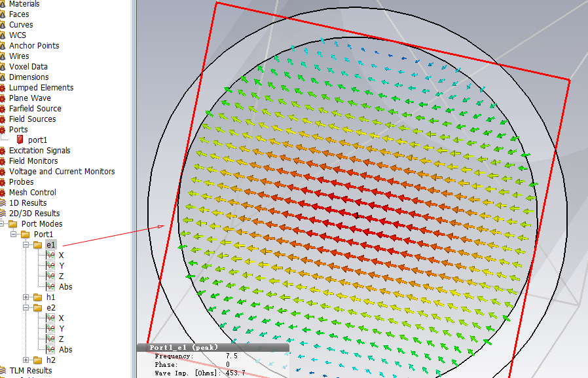588x378 pixels.
Task: Select the e2 mode entry
Action: coord(51,308)
